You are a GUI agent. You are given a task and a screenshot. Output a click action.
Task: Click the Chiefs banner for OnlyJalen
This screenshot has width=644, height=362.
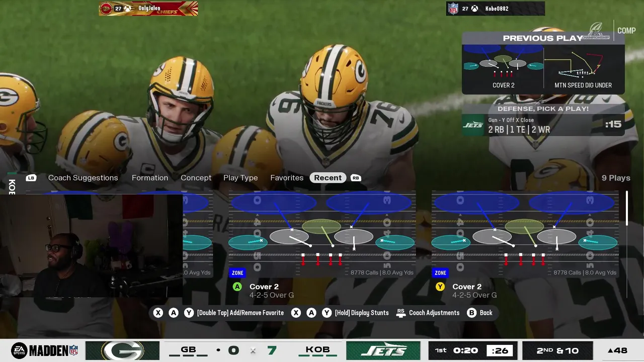coord(148,9)
